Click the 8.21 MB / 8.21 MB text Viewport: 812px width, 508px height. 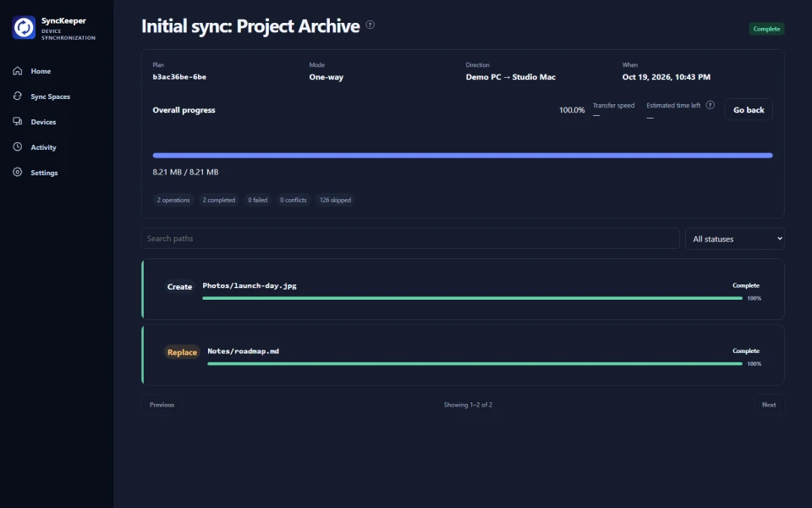tap(185, 172)
